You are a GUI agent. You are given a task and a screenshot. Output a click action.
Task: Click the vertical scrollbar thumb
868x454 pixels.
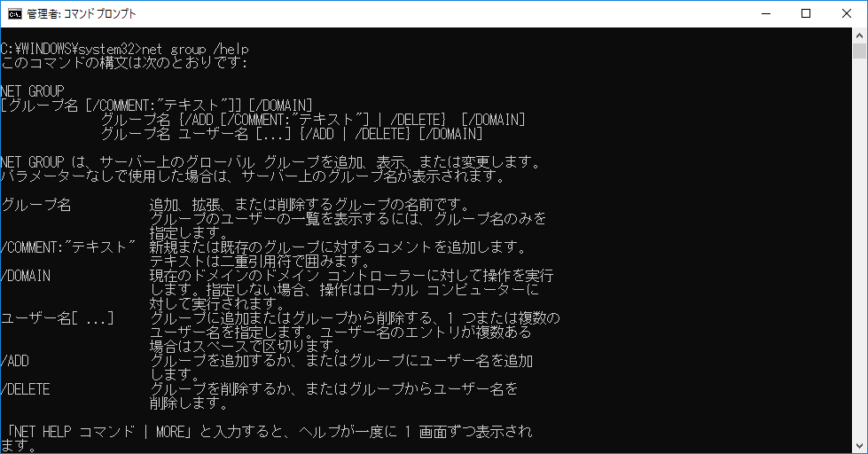(859, 51)
